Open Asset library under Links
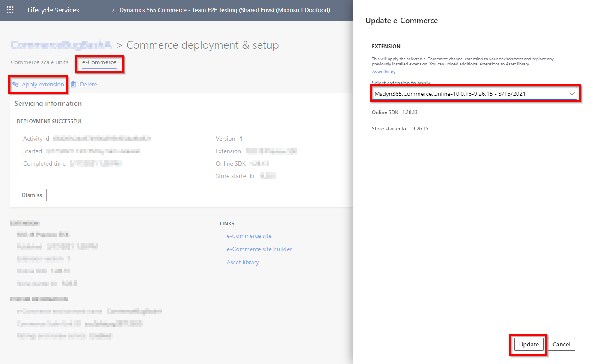 tap(243, 262)
